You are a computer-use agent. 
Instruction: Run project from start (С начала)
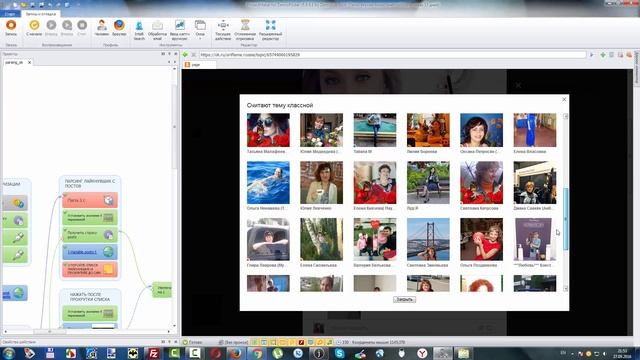pyautogui.click(x=34, y=28)
